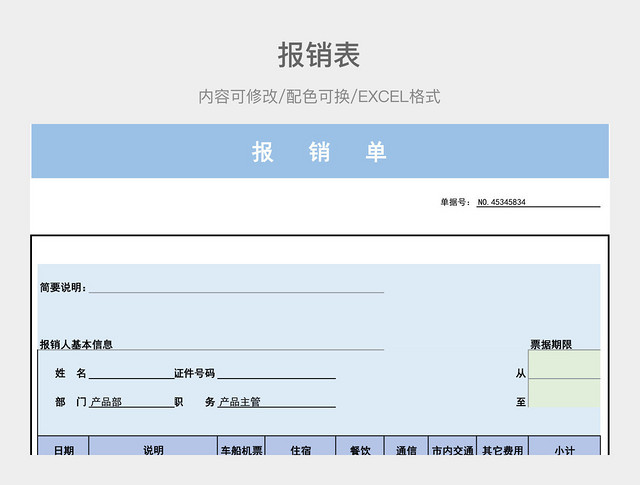Select the 市内交通 column header
Viewport: 640px width, 485px height.
point(452,446)
